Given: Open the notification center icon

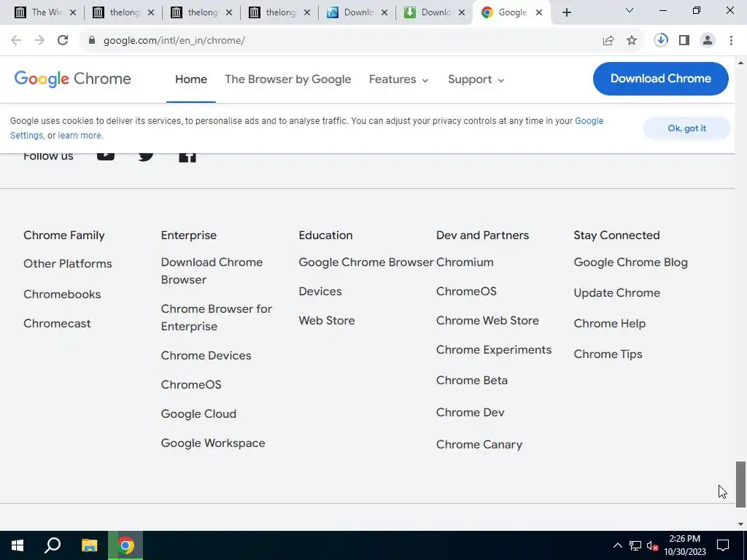Looking at the screenshot, I should (x=723, y=545).
